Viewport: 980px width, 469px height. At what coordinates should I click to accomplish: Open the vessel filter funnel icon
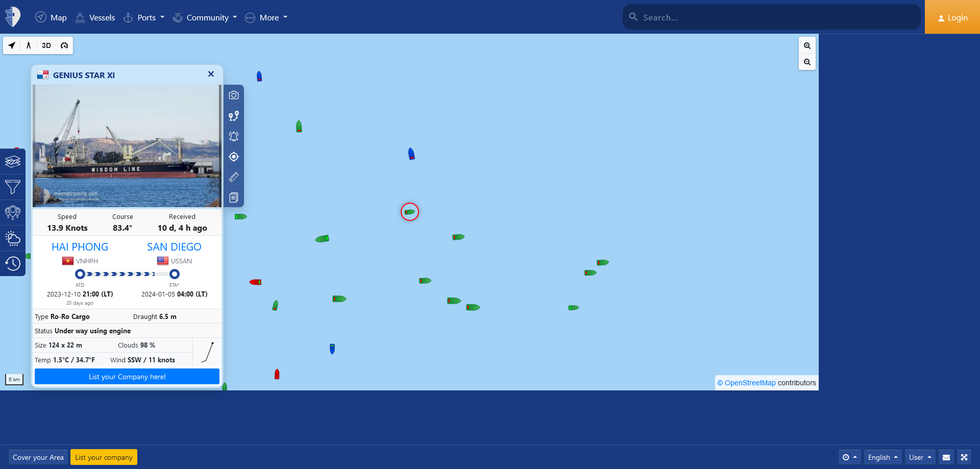[13, 187]
